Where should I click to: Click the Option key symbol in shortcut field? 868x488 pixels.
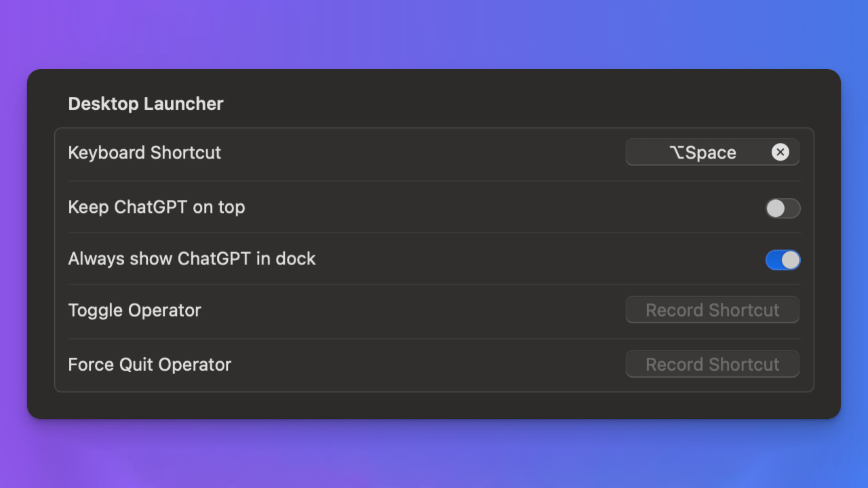pos(677,152)
